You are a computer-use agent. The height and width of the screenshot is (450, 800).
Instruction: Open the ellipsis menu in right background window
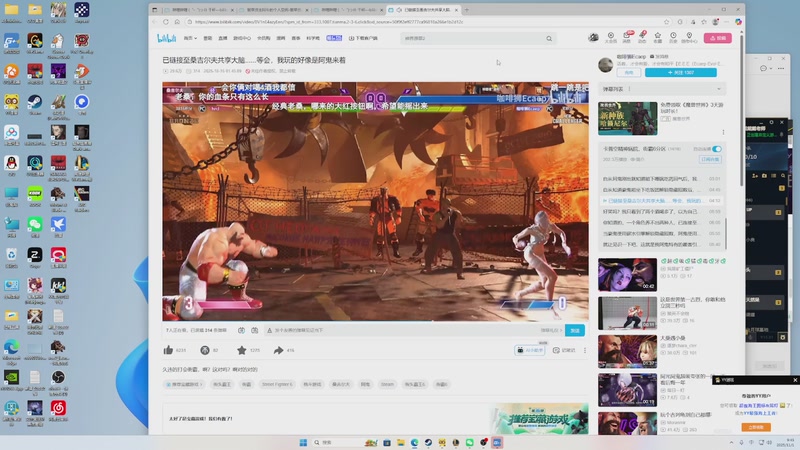click(x=781, y=68)
